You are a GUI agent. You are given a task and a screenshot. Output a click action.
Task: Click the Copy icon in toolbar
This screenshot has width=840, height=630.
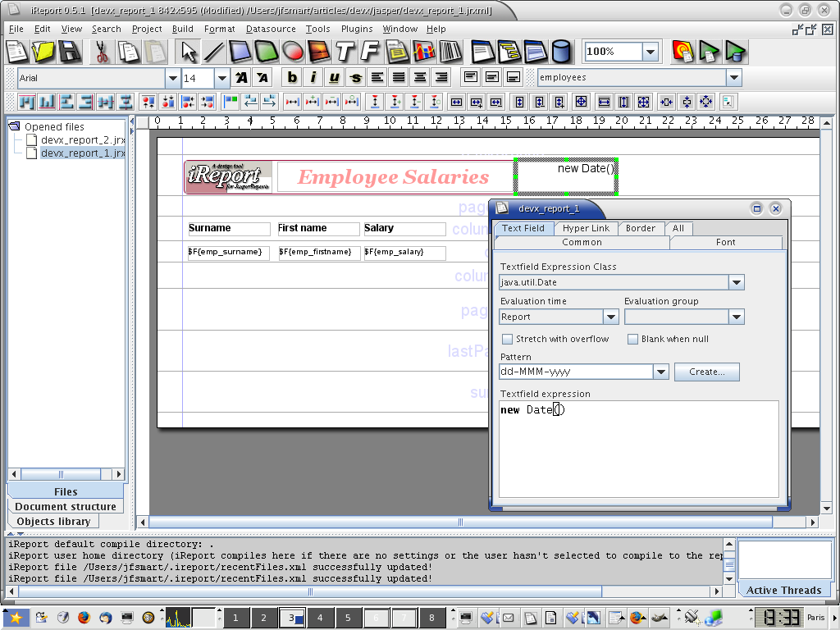point(129,52)
